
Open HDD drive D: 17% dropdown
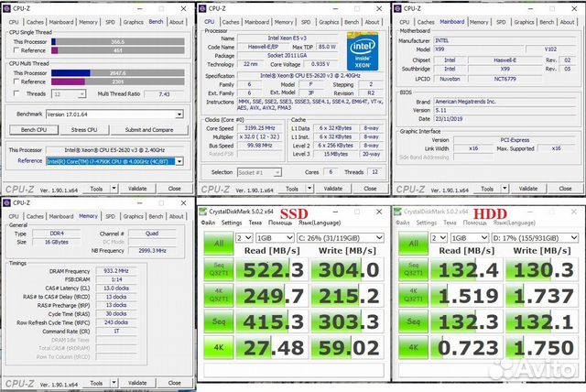pos(535,238)
